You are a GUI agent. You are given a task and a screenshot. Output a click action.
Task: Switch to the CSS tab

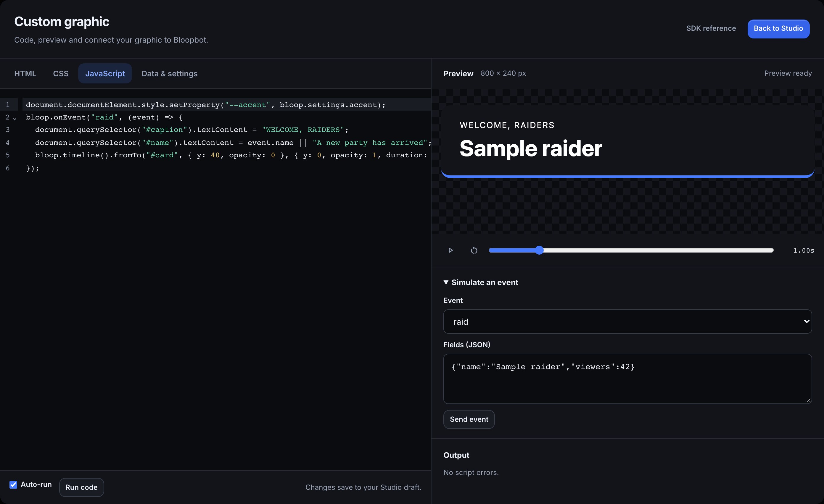61,74
